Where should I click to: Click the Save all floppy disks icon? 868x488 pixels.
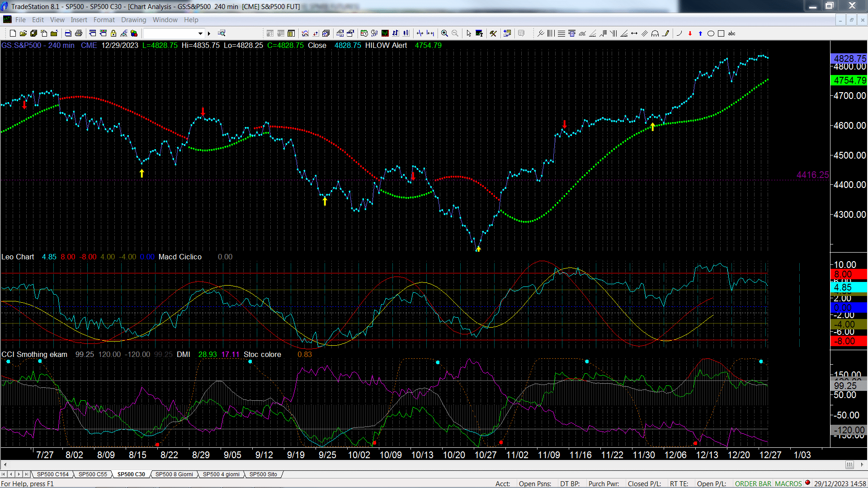coord(34,33)
